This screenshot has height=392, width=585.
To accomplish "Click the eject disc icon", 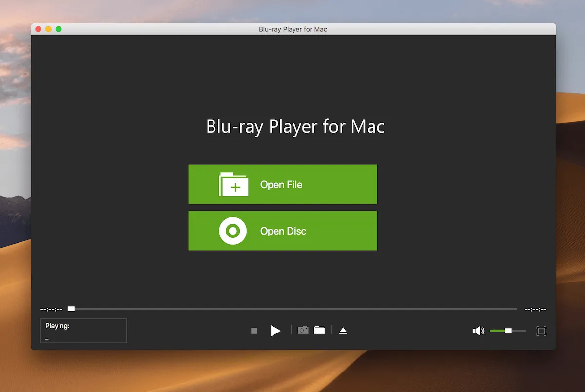I will 343,330.
